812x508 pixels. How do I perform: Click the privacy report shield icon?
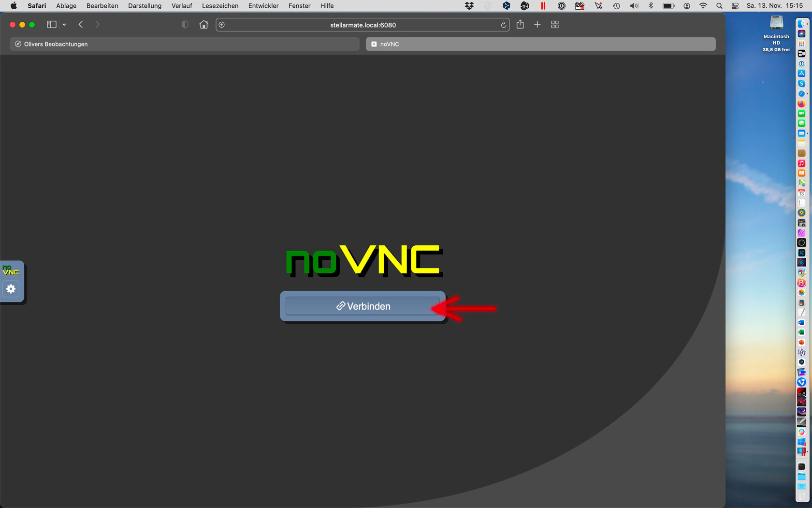pyautogui.click(x=185, y=25)
